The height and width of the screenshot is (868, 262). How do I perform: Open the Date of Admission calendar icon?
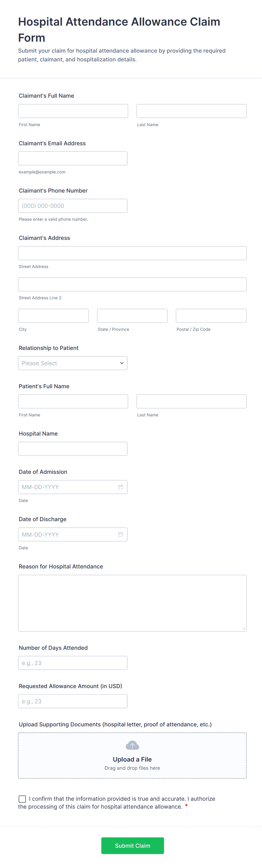pyautogui.click(x=121, y=487)
